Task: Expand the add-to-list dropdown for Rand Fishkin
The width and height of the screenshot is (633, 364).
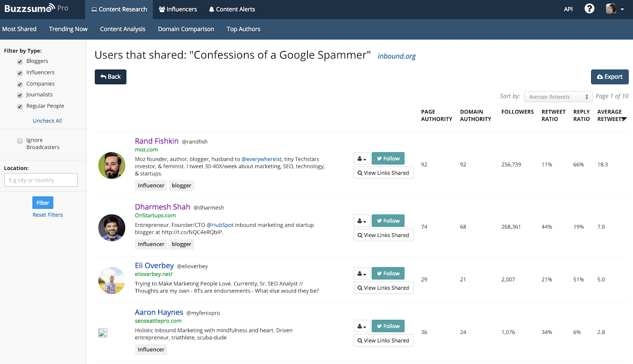Action: (362, 159)
